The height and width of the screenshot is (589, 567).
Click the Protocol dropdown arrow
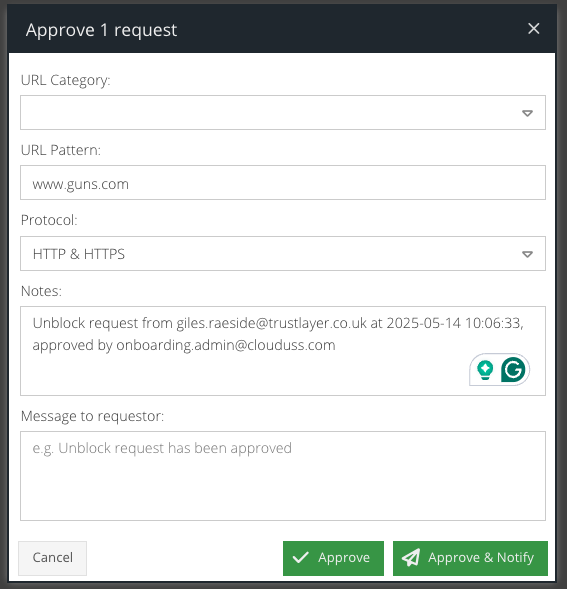(x=528, y=254)
